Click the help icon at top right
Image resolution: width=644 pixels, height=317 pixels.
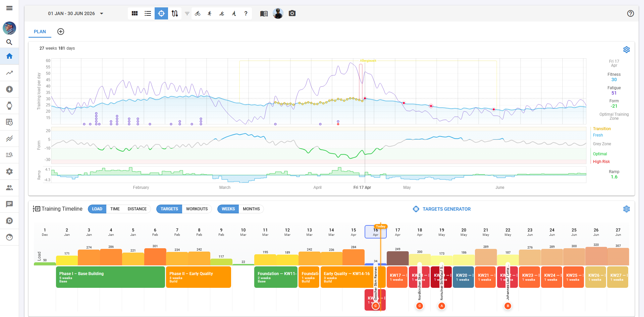[x=630, y=13]
